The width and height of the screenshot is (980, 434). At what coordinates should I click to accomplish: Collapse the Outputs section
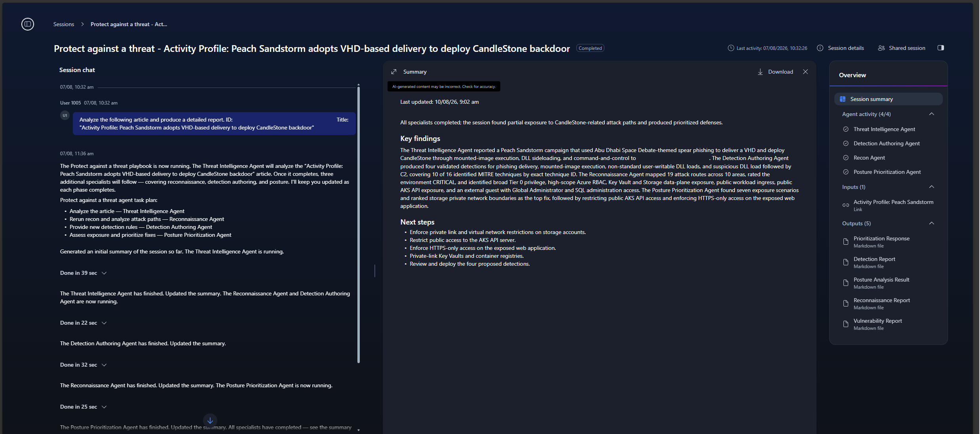coord(932,223)
